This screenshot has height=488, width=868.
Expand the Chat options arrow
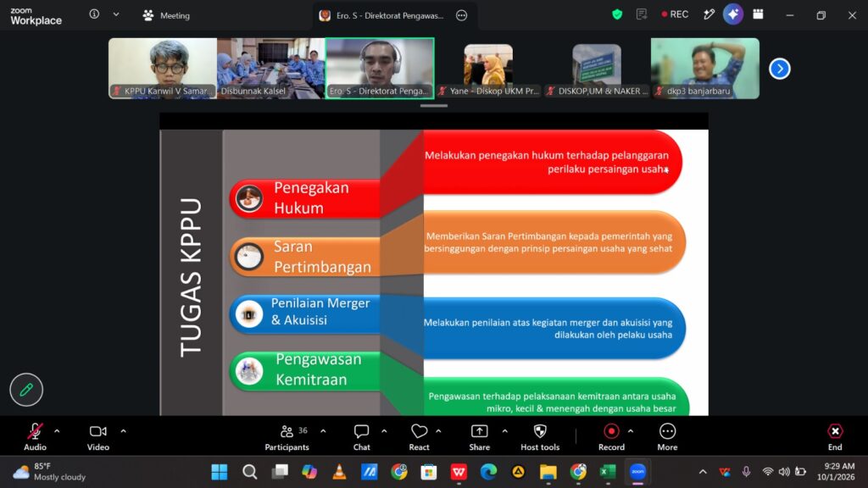[x=384, y=431]
